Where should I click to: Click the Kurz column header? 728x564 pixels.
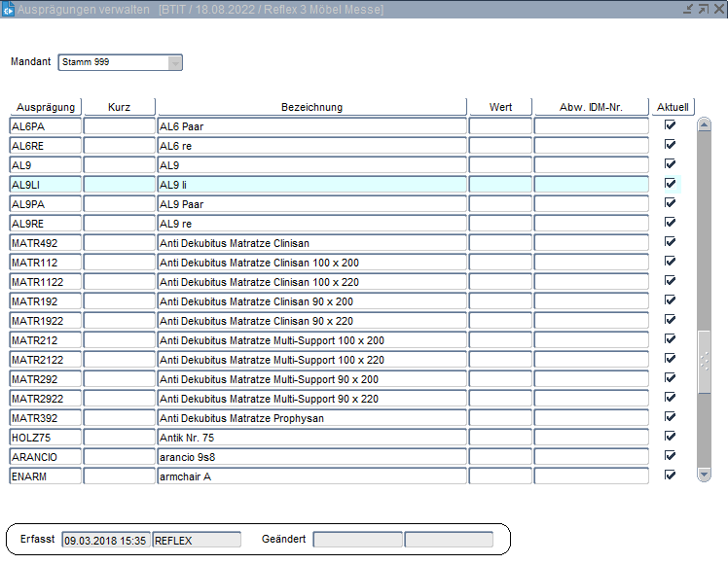pyautogui.click(x=119, y=107)
